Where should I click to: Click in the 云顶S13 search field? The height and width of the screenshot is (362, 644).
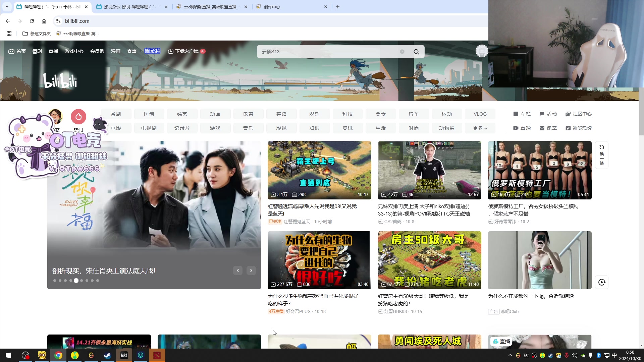(329, 52)
